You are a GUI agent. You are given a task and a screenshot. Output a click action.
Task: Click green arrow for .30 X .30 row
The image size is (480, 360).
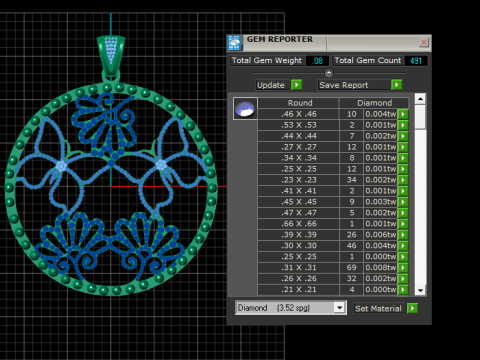403,246
